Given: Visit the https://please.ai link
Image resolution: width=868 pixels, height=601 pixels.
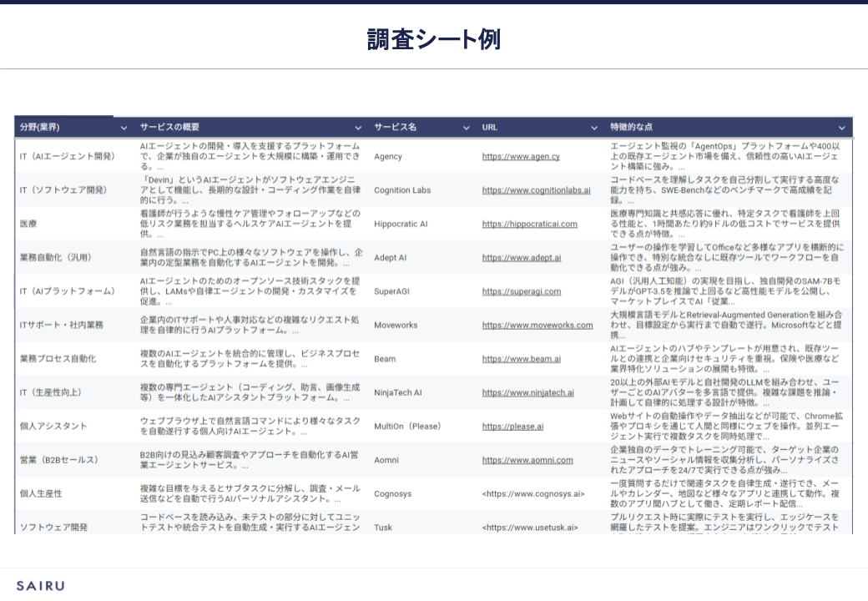Looking at the screenshot, I should click(x=512, y=426).
